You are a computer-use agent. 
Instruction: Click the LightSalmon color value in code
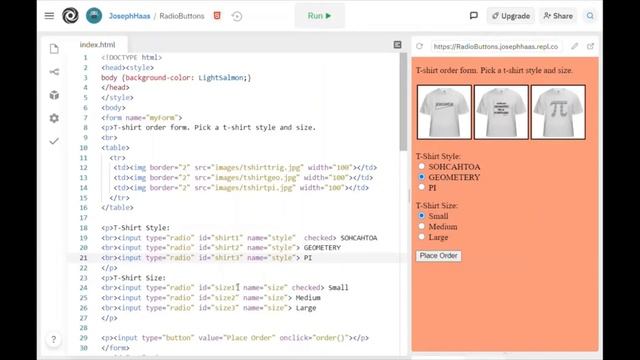[221, 78]
